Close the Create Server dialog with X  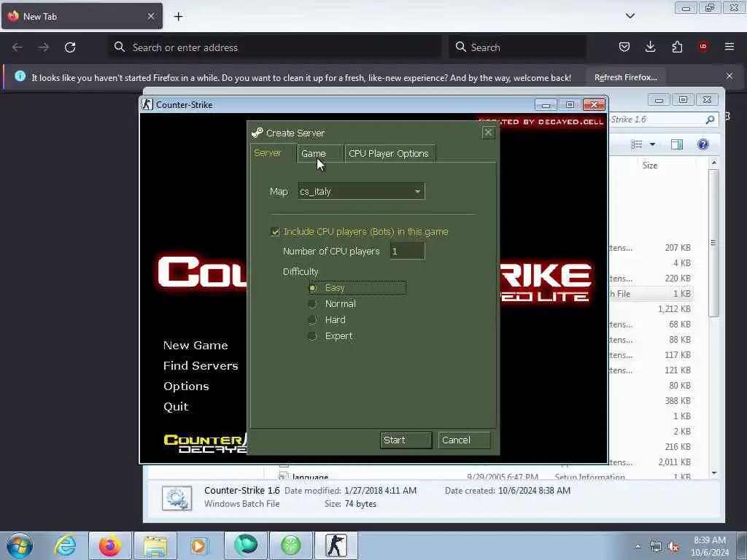[488, 133]
